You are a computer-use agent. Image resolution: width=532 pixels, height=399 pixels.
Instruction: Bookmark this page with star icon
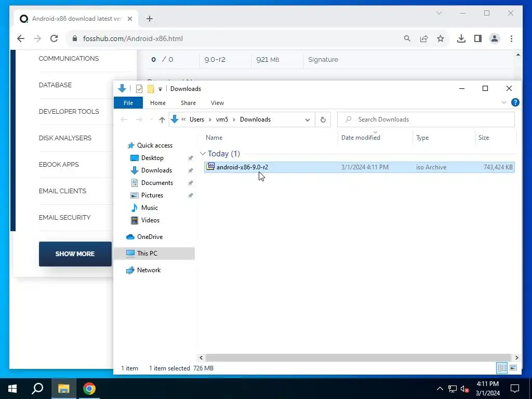coord(441,38)
